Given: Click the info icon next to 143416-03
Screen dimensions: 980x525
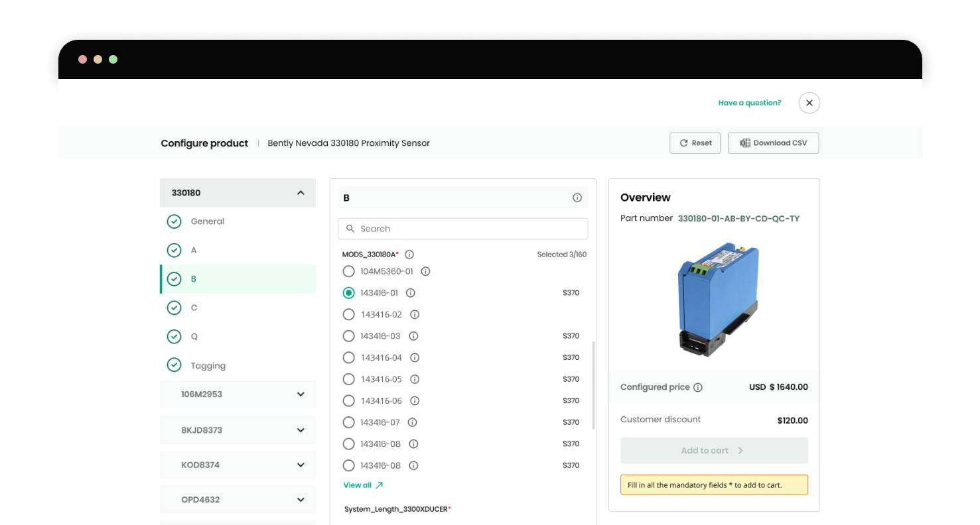Looking at the screenshot, I should click(414, 336).
